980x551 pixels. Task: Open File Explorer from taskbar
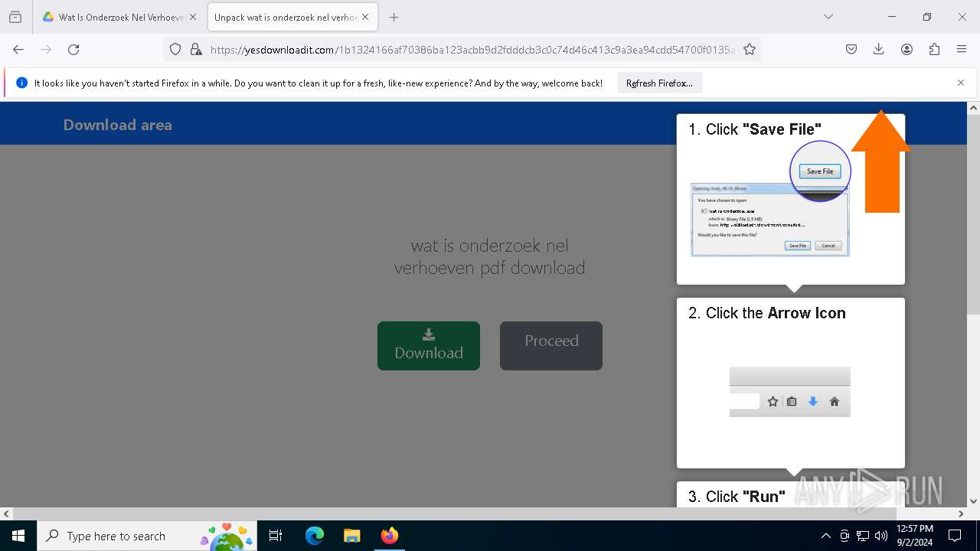tap(351, 536)
